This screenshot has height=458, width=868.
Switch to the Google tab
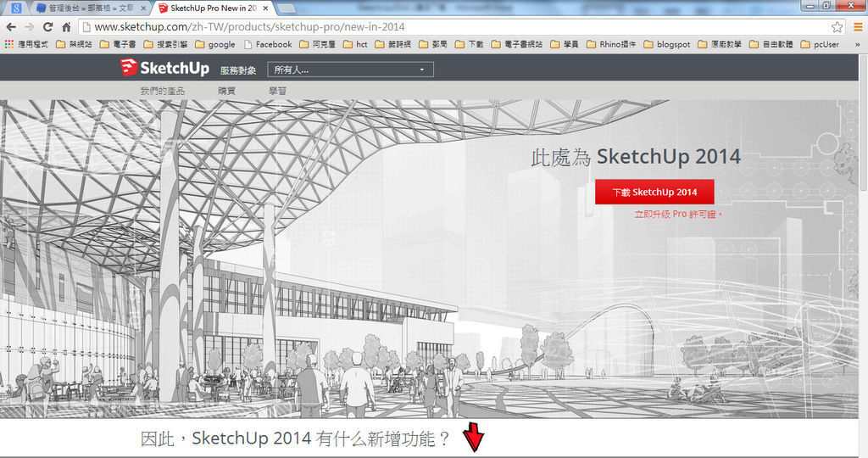click(17, 8)
